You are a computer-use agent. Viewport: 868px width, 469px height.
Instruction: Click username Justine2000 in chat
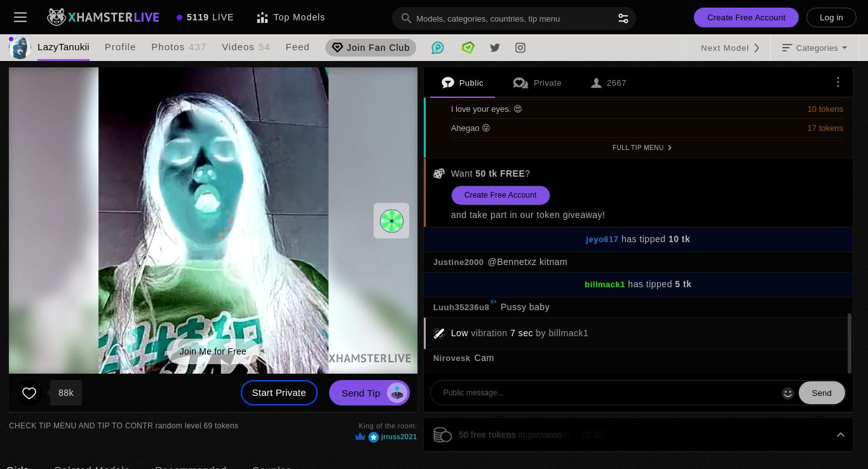(x=458, y=262)
